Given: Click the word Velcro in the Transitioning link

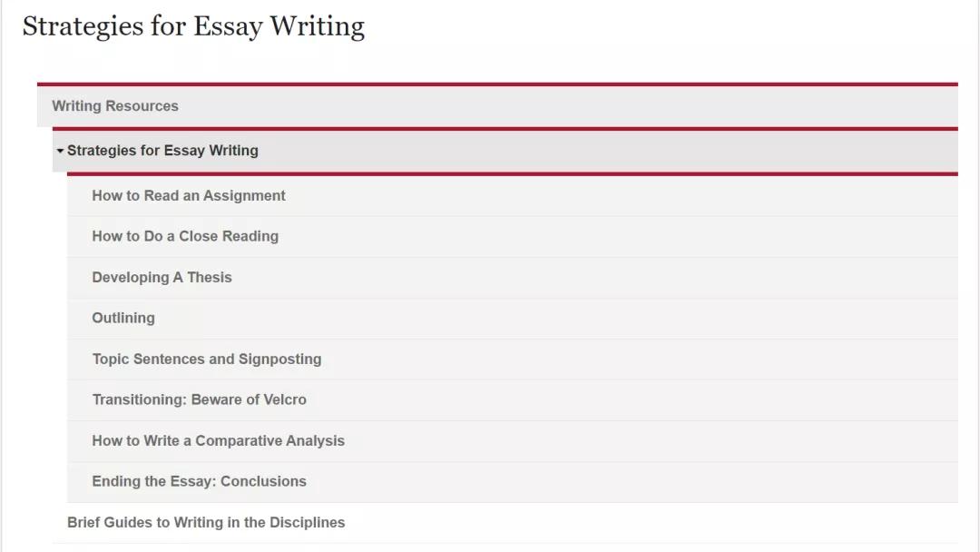Looking at the screenshot, I should point(285,399).
